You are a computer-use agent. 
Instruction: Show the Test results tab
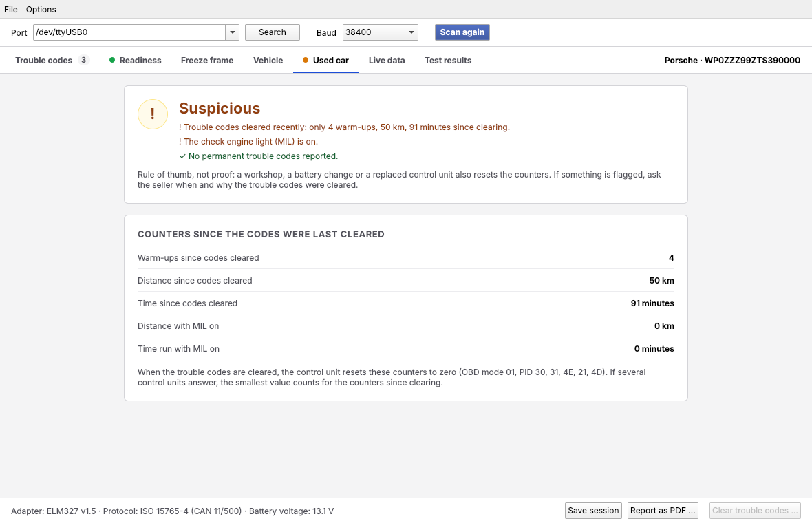[448, 60]
